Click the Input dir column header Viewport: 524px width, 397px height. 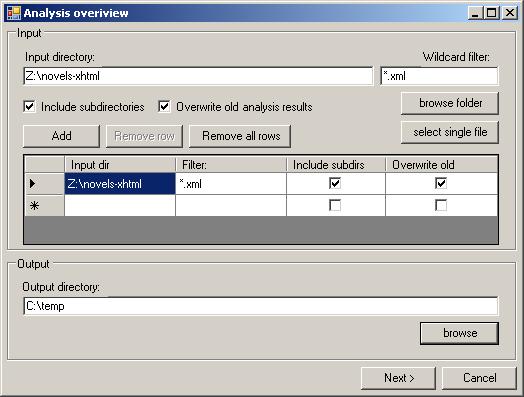coord(120,165)
